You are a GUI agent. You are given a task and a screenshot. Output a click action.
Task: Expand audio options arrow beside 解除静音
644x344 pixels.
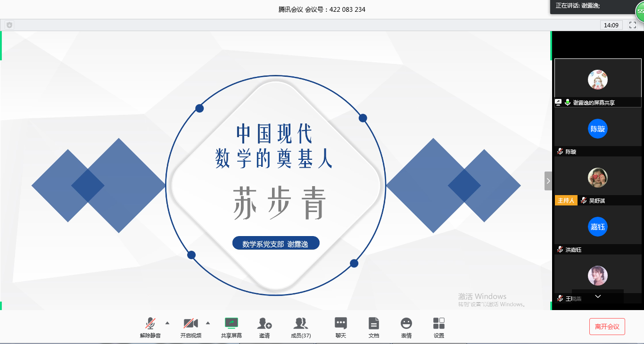click(167, 323)
